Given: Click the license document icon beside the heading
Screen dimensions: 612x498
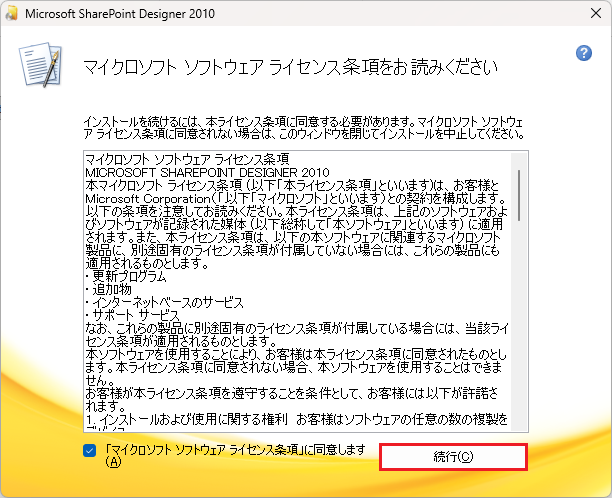Looking at the screenshot, I should click(x=41, y=66).
